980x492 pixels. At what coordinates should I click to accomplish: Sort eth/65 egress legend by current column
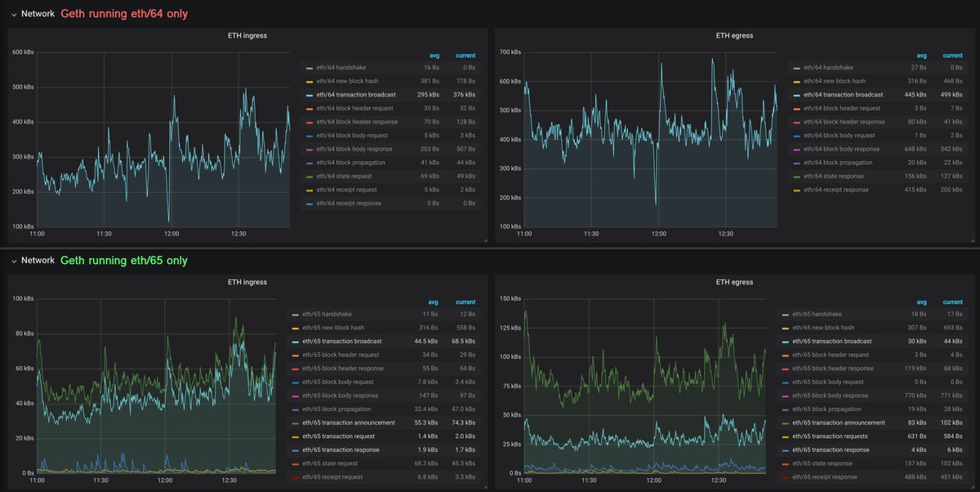952,302
